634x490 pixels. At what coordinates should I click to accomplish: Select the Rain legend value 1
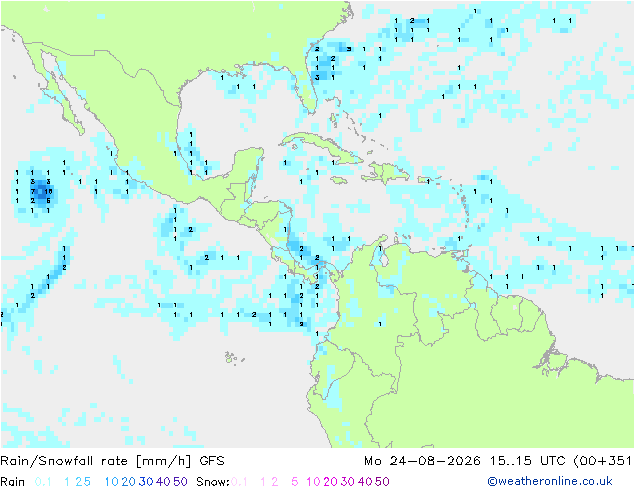[67, 482]
